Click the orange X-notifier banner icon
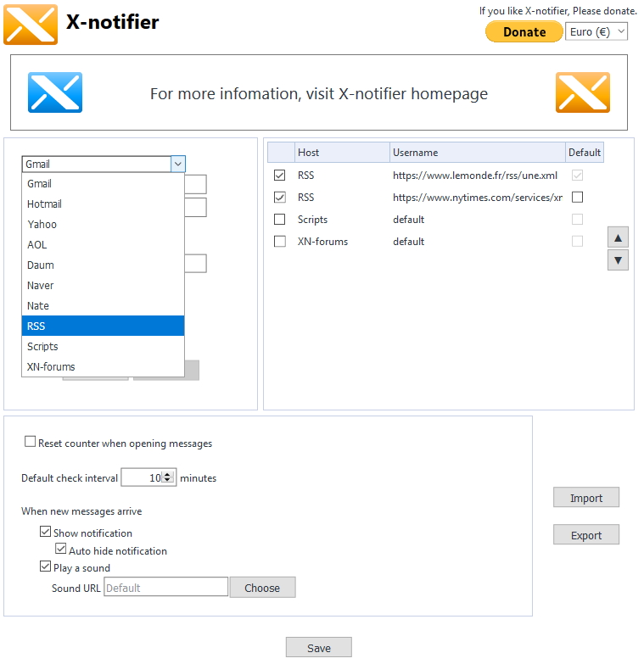 click(x=583, y=92)
